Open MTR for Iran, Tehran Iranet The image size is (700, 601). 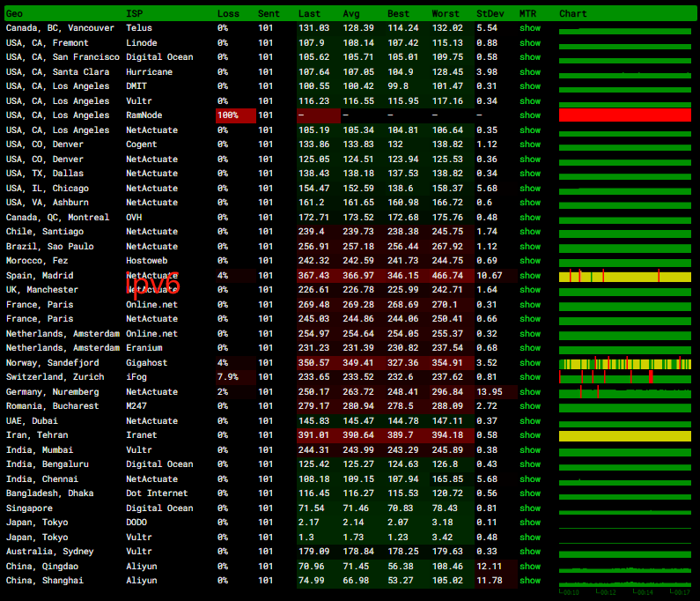[530, 435]
